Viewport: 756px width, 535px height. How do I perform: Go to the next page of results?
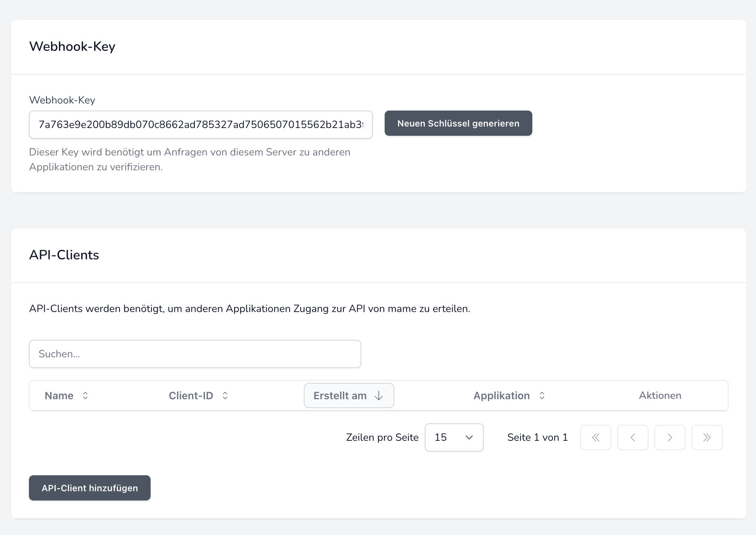pos(670,437)
